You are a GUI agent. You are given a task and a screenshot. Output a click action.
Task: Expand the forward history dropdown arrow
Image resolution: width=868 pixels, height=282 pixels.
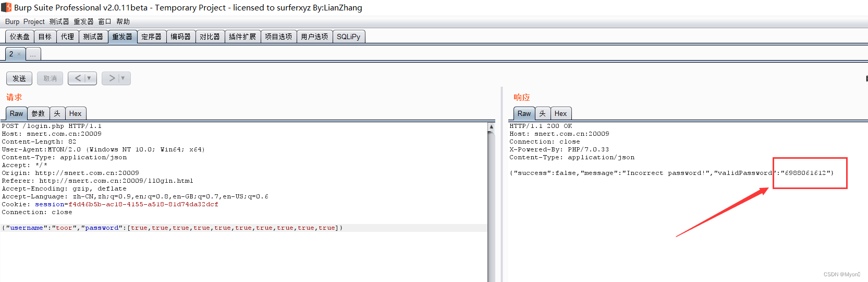tap(124, 78)
